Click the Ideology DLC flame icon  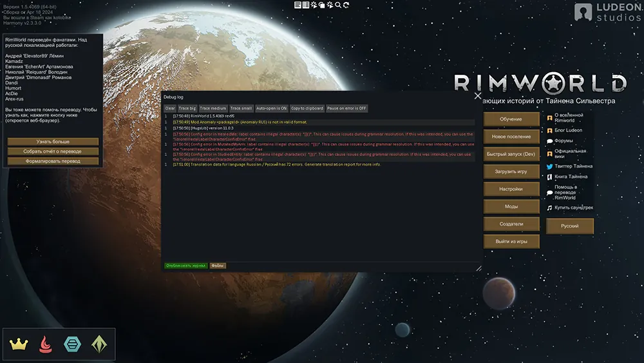click(46, 344)
